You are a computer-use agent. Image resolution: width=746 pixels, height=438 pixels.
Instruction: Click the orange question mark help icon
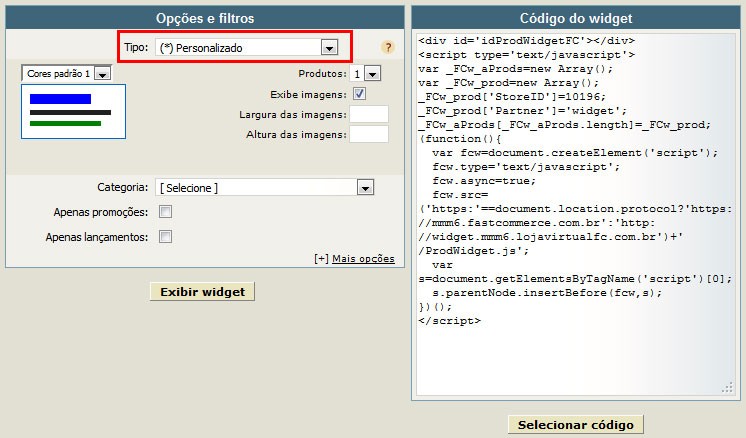(388, 47)
